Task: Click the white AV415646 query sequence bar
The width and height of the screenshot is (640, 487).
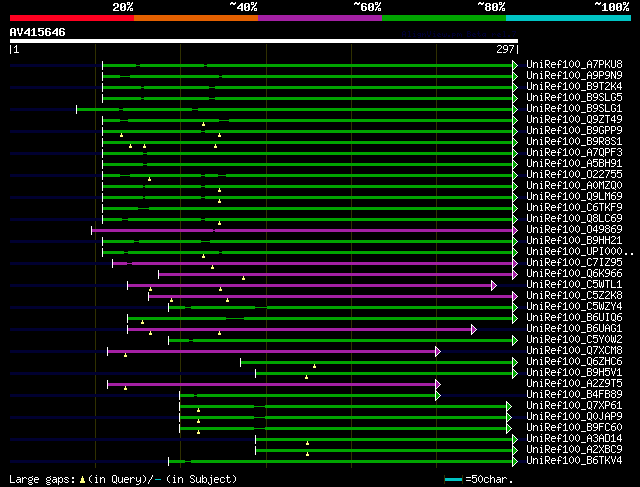Action: click(264, 41)
